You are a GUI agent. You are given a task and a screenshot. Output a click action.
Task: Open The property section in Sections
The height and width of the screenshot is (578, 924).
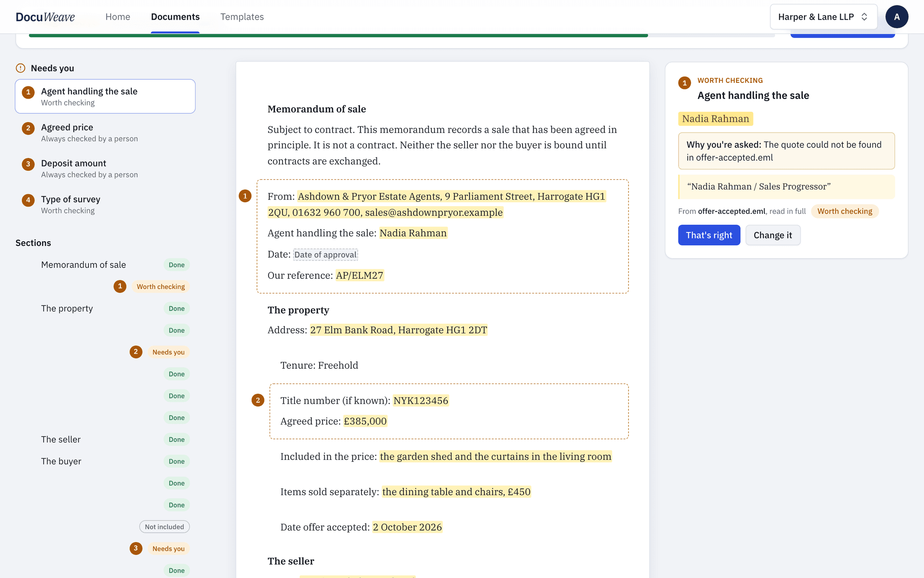click(67, 308)
